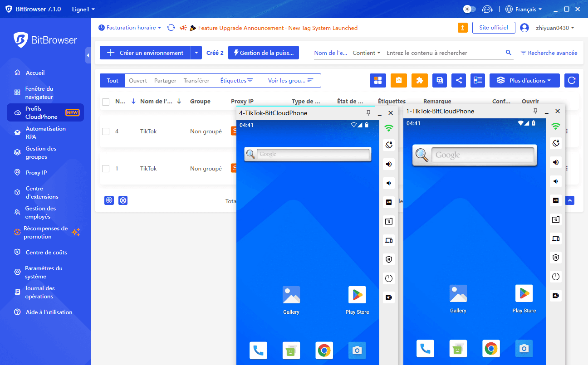This screenshot has height=365, width=588.
Task: Click the round X icon below the table
Action: click(x=123, y=200)
